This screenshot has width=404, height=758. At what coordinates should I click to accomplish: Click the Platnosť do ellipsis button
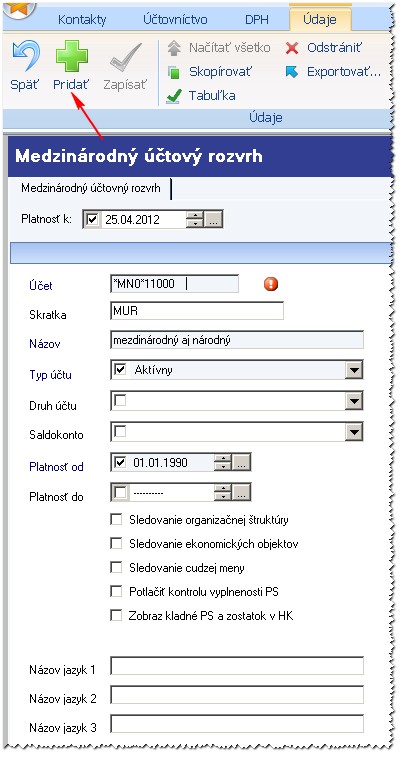(x=242, y=493)
